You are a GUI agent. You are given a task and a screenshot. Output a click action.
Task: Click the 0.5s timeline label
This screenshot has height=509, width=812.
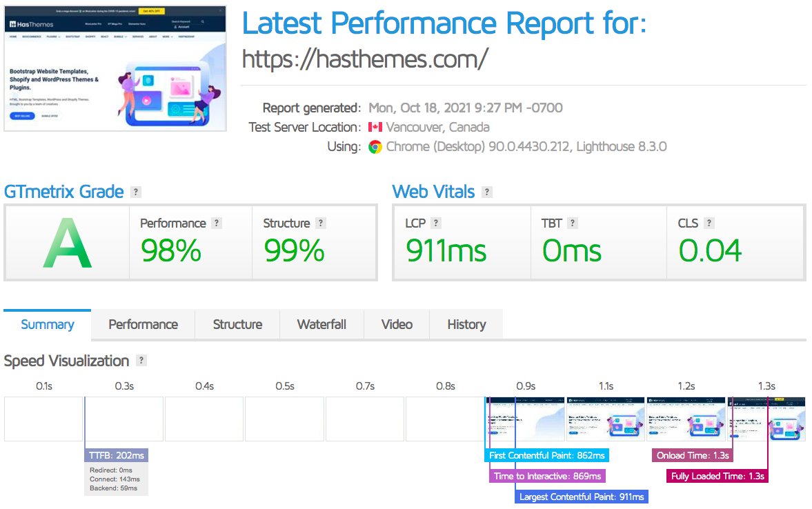click(x=285, y=386)
